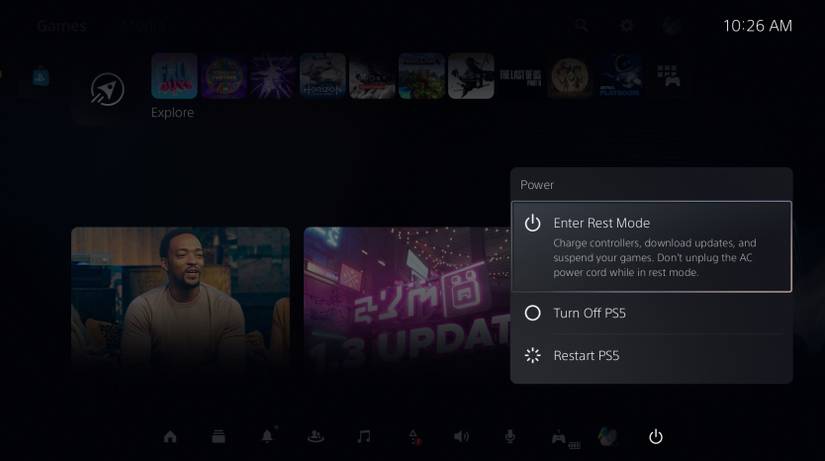825x461 pixels.
Task: Click the Power icon in control center
Action: click(x=656, y=437)
